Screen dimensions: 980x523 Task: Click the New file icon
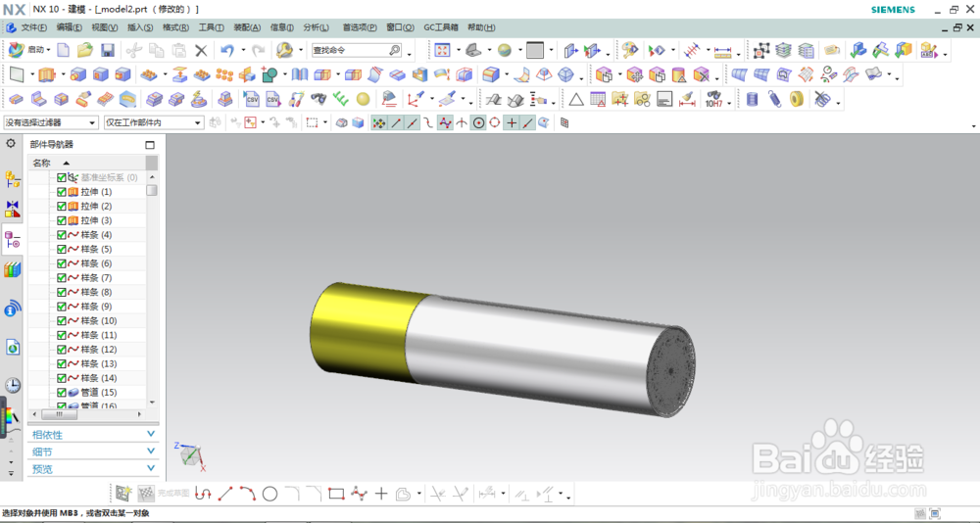[x=63, y=50]
